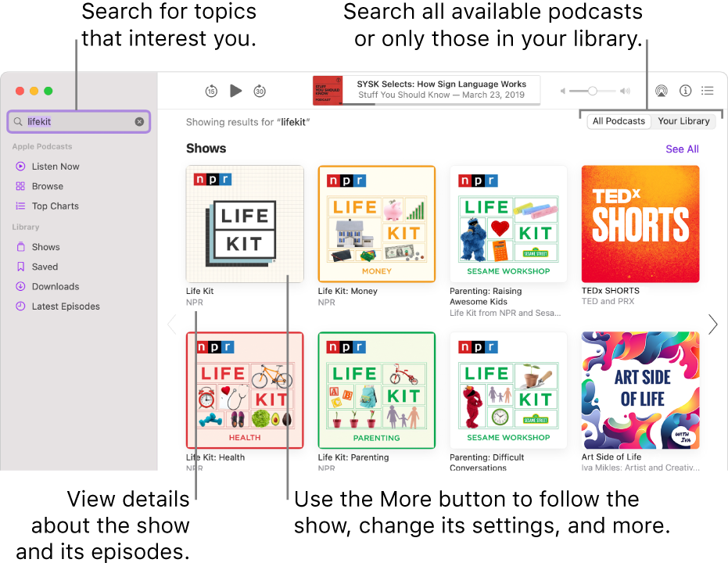Click the now-playing episode artwork
Screen dimensions: 728x570
pyautogui.click(x=328, y=91)
